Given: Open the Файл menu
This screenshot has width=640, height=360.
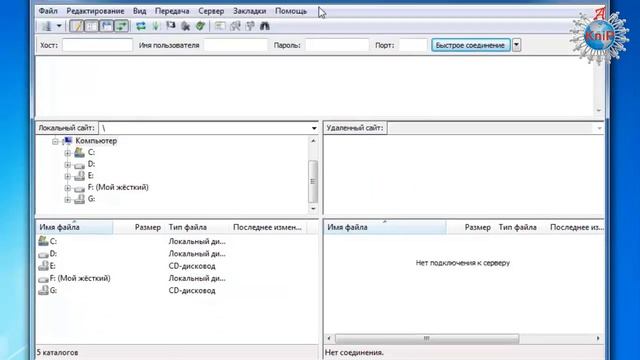Looking at the screenshot, I should (x=48, y=11).
